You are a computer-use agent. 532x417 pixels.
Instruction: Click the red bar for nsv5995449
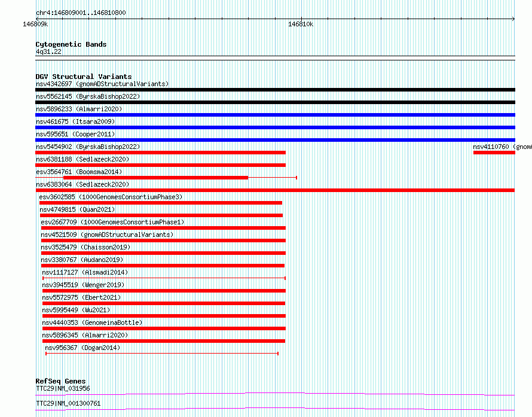164,316
